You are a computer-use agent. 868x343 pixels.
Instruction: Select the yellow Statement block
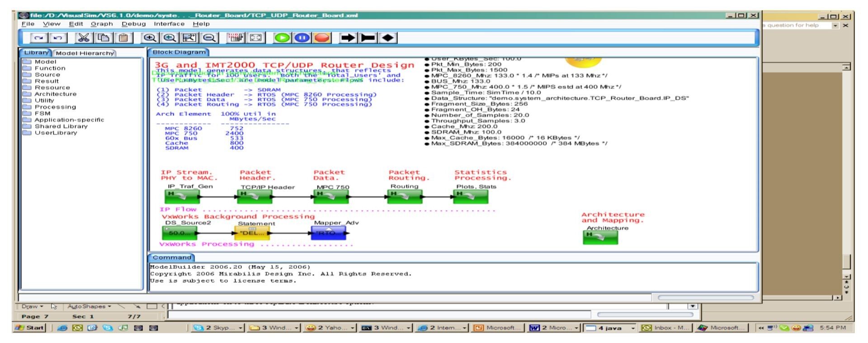252,233
